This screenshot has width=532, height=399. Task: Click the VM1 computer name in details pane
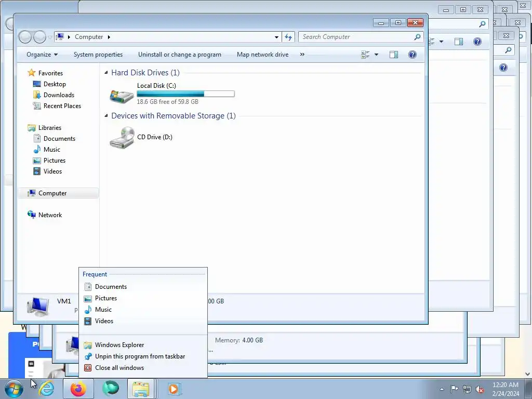[x=64, y=301]
